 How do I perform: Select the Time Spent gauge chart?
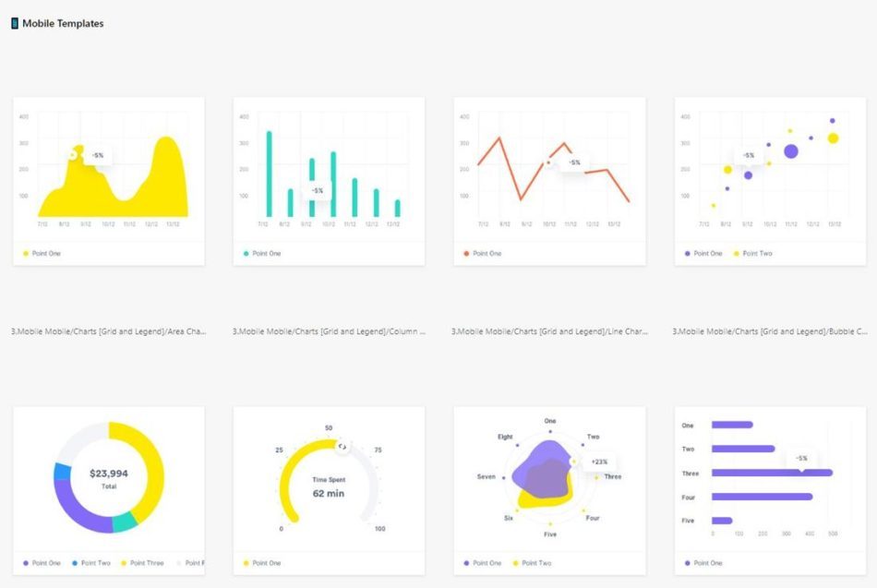coord(329,491)
